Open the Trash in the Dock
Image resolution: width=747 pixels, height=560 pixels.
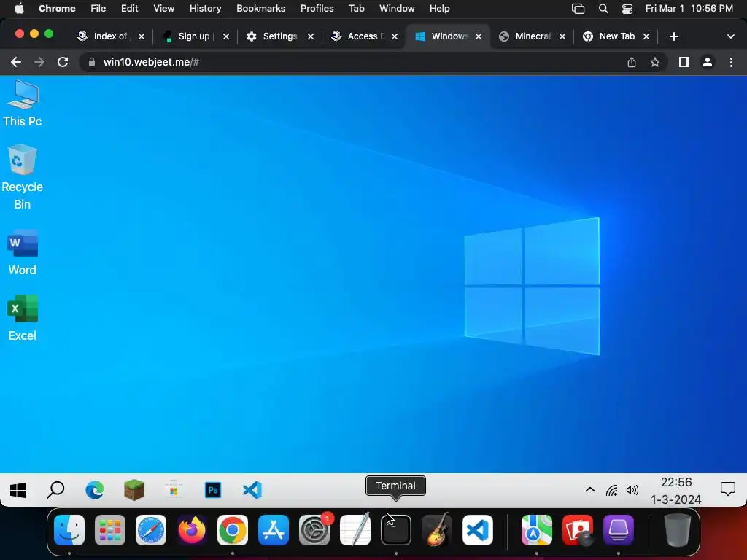pos(678,530)
